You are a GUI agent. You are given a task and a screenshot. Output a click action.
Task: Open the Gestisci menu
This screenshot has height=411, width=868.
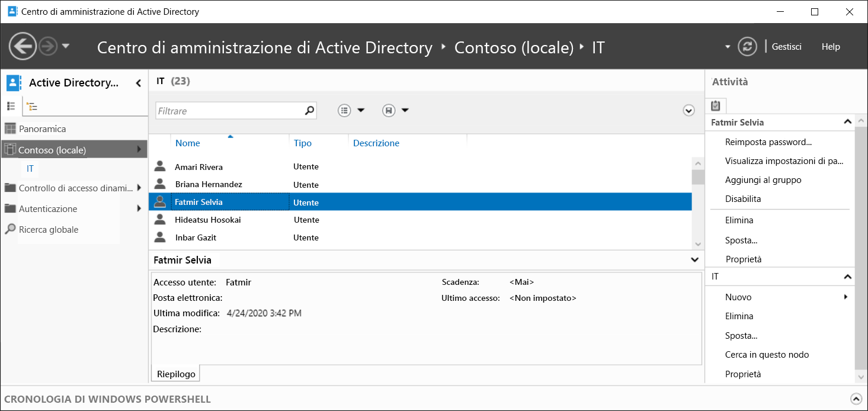(786, 46)
